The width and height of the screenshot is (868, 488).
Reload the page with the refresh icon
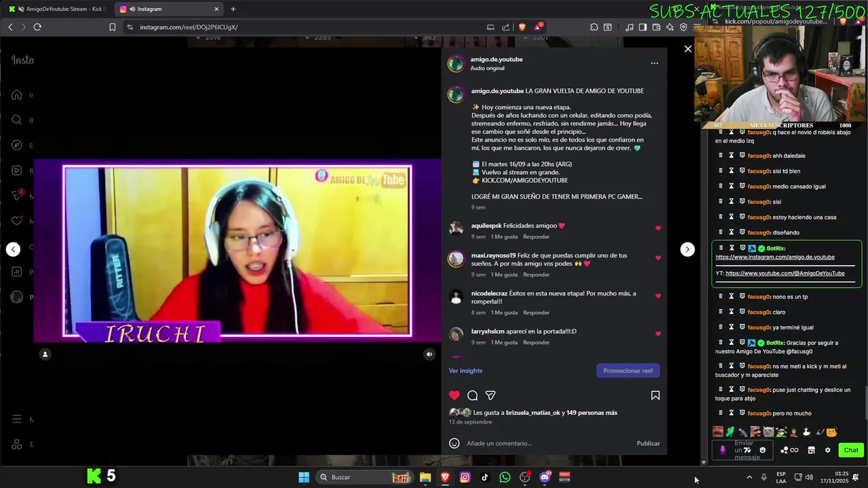[37, 27]
